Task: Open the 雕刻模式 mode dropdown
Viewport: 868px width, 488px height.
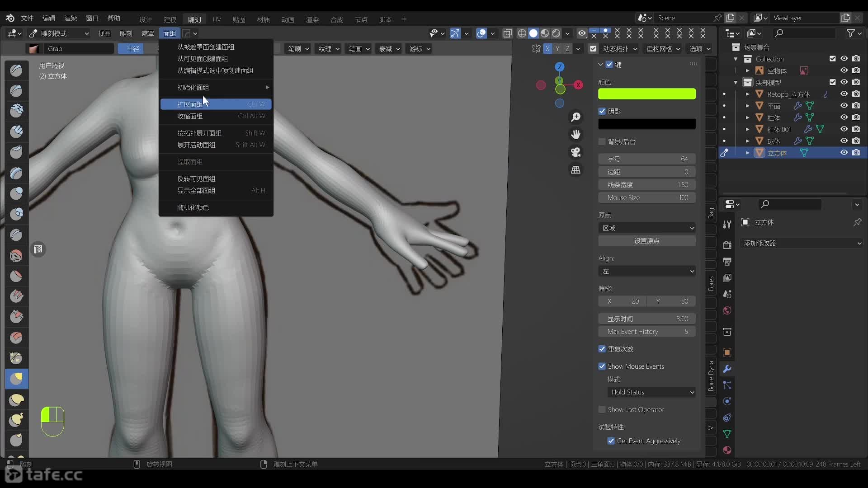Action: (59, 33)
